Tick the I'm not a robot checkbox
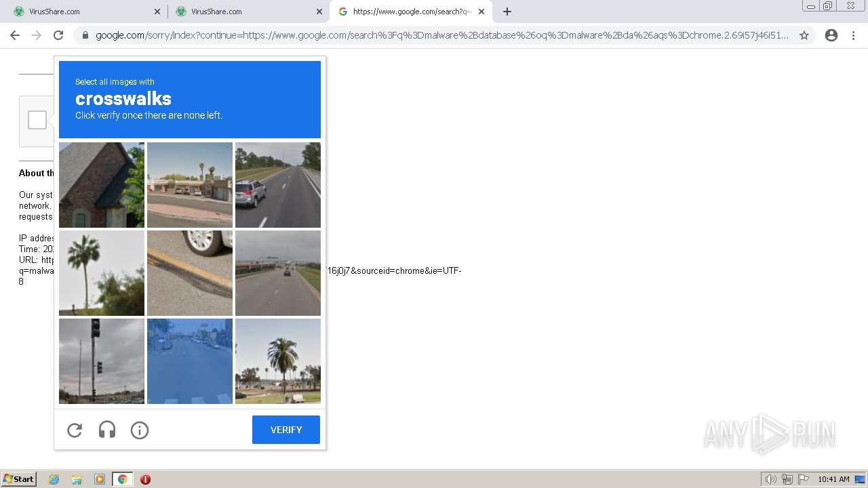Viewport: 868px width, 488px height. [37, 120]
